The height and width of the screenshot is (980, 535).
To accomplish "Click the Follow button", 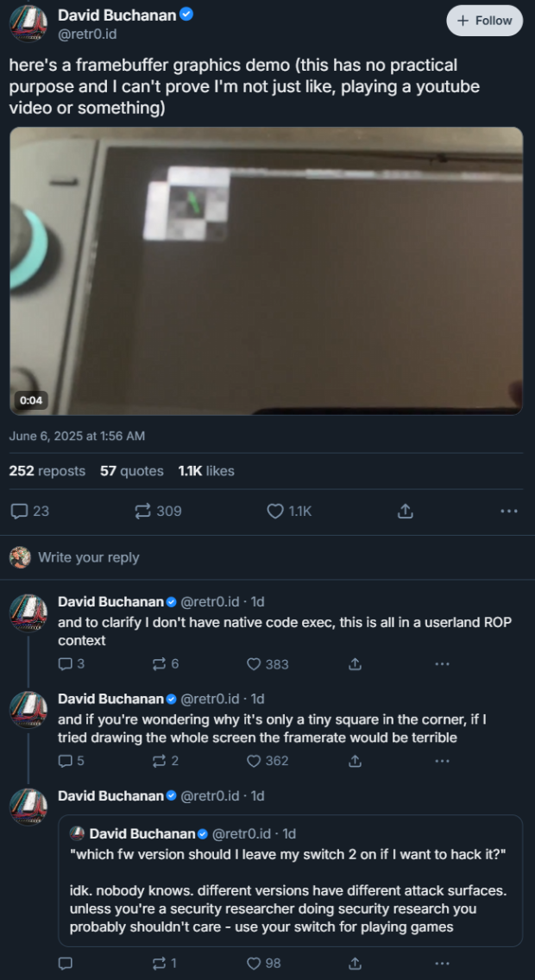I will pos(484,20).
